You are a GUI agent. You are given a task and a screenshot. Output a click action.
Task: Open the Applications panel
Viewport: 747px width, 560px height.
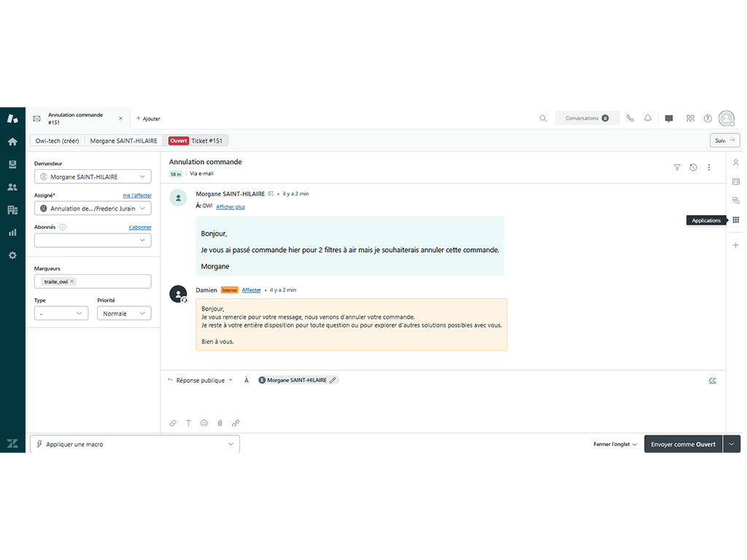pos(735,219)
